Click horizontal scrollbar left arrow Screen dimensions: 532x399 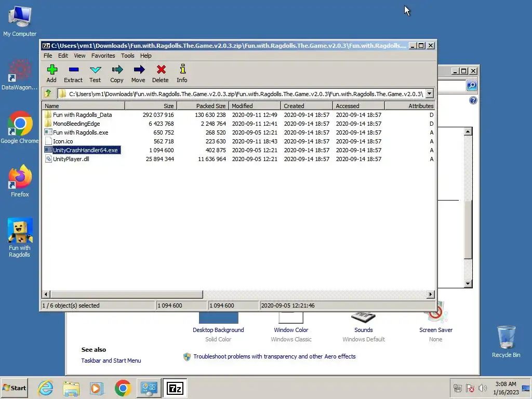46,294
